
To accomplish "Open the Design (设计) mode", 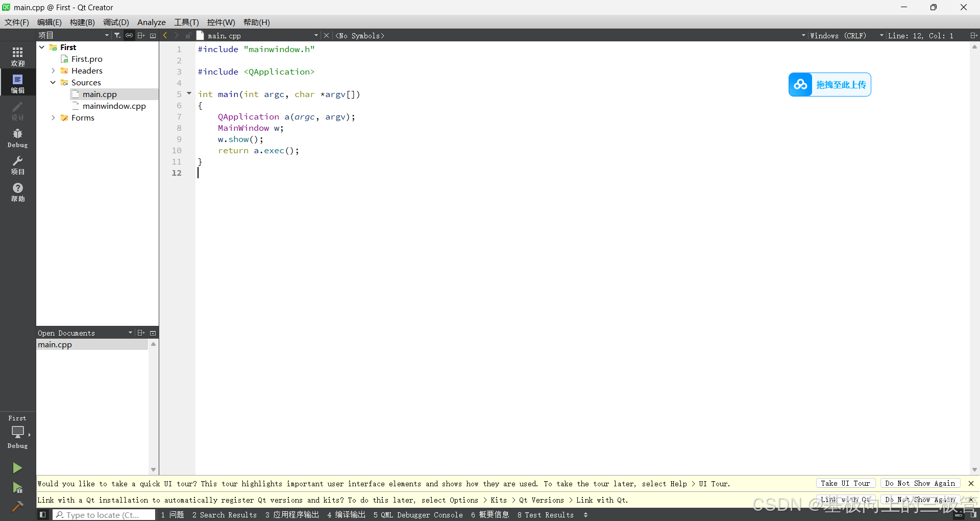I will [18, 110].
